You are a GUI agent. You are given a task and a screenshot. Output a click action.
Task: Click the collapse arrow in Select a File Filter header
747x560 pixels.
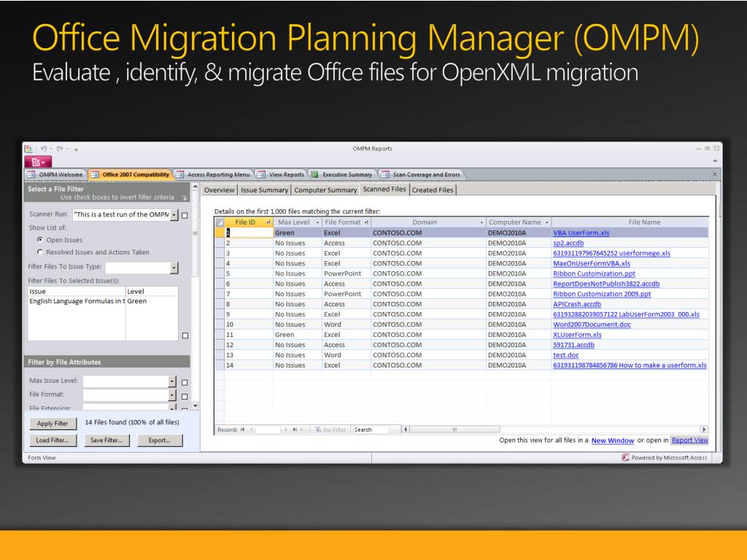184,198
